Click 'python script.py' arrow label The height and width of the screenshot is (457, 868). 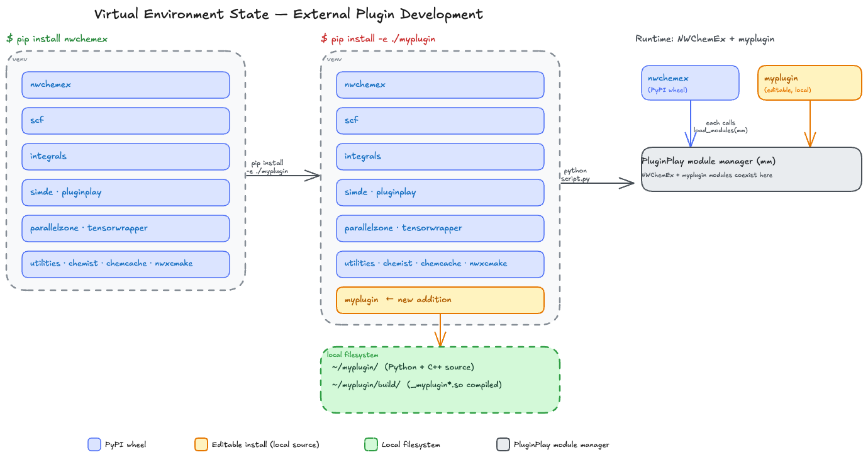[x=576, y=174]
